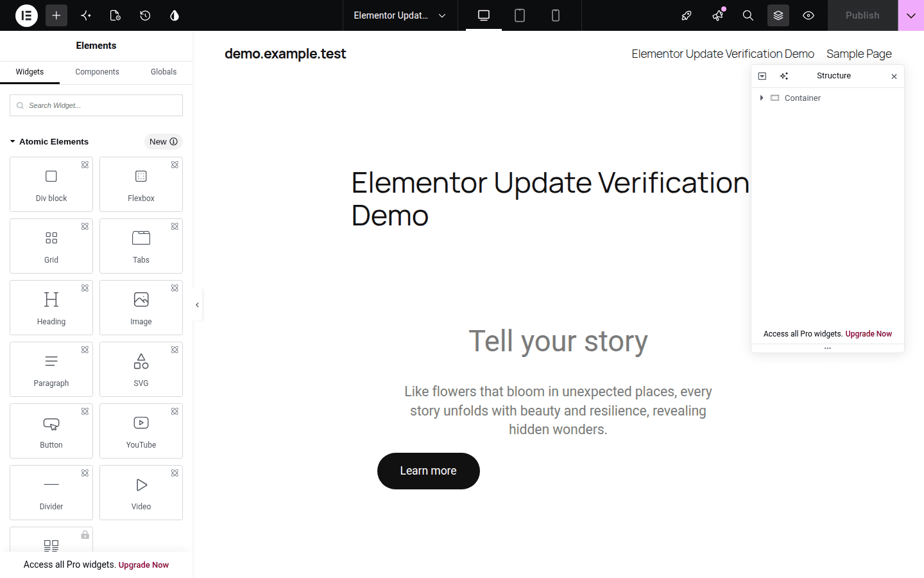Click the droplet icon in top bar

[175, 15]
